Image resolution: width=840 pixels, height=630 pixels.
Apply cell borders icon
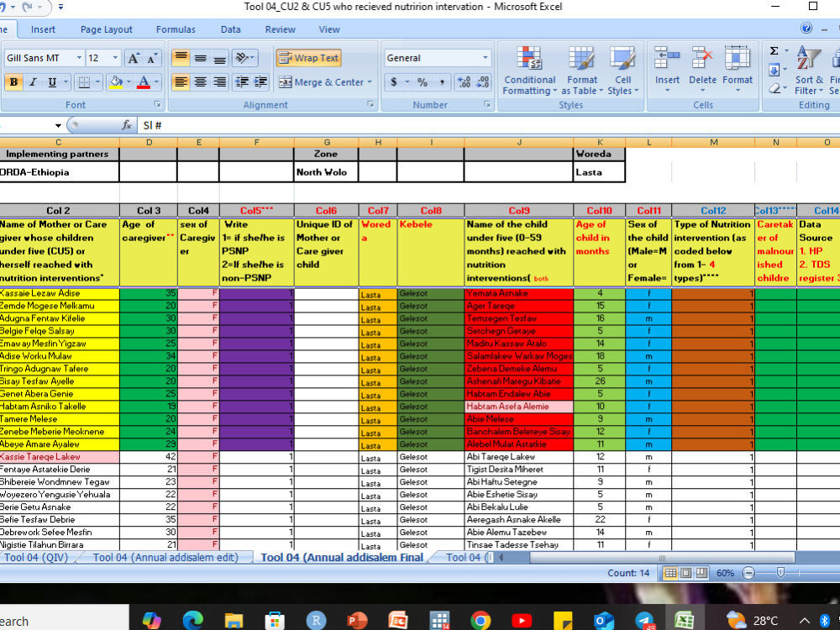point(84,82)
